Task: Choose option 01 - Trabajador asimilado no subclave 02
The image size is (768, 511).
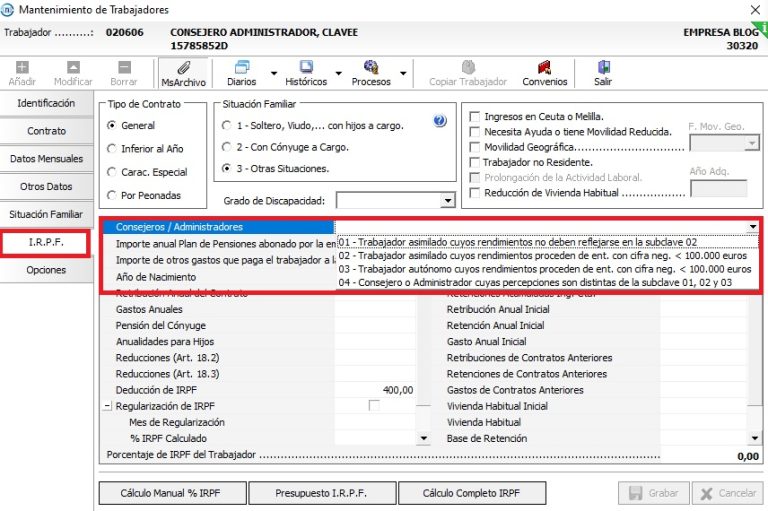Action: [548, 242]
